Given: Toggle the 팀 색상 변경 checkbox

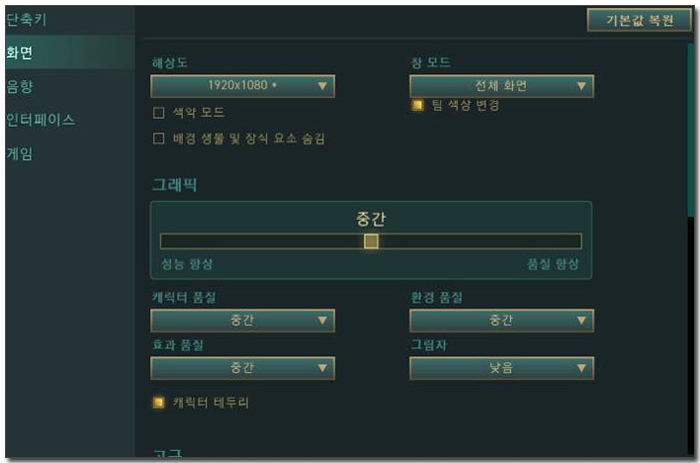Looking at the screenshot, I should pos(417,105).
